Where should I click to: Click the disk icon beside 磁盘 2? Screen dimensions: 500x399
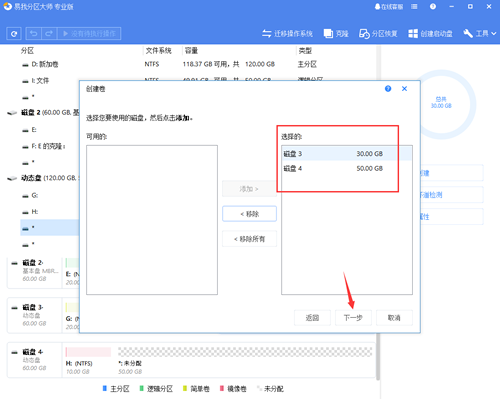click(12, 113)
